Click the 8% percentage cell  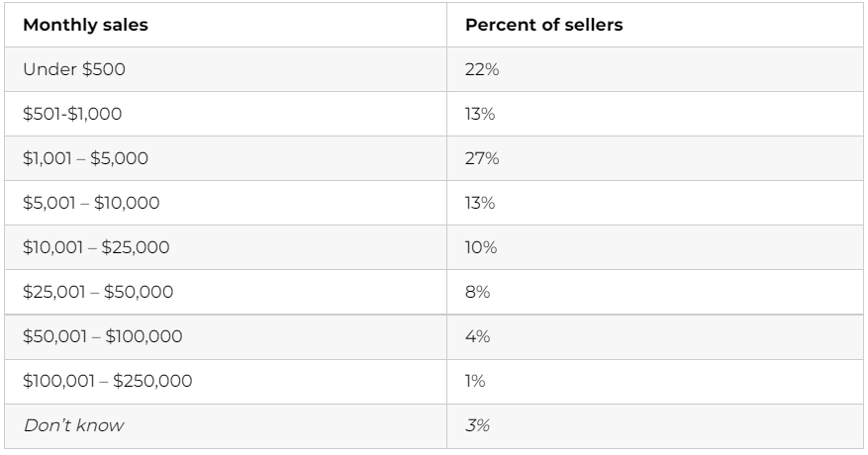click(x=476, y=292)
